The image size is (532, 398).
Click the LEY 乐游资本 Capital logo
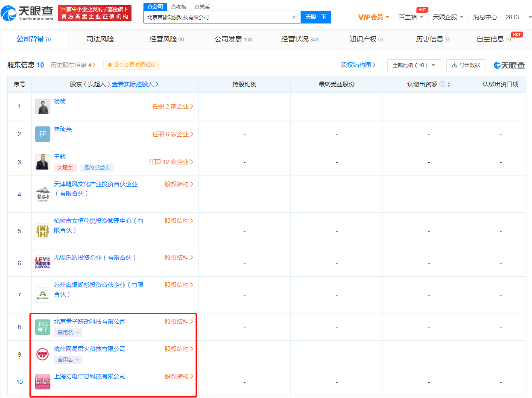(x=43, y=263)
